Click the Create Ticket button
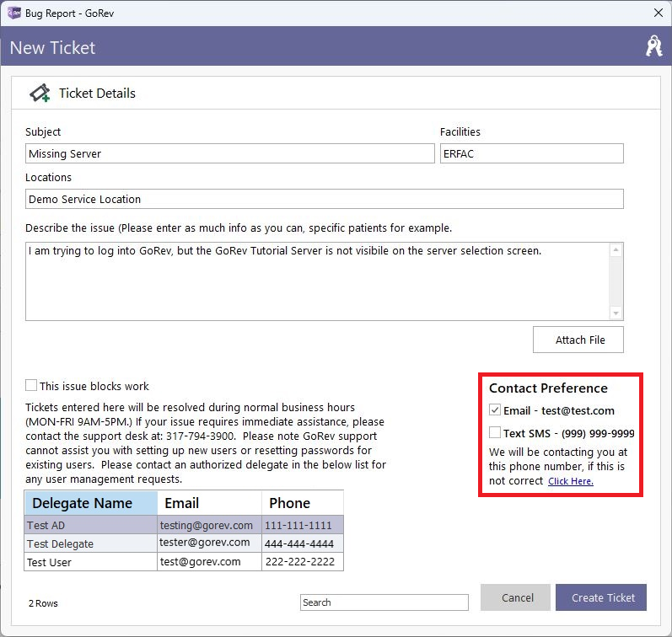This screenshot has width=672, height=637. coord(601,597)
